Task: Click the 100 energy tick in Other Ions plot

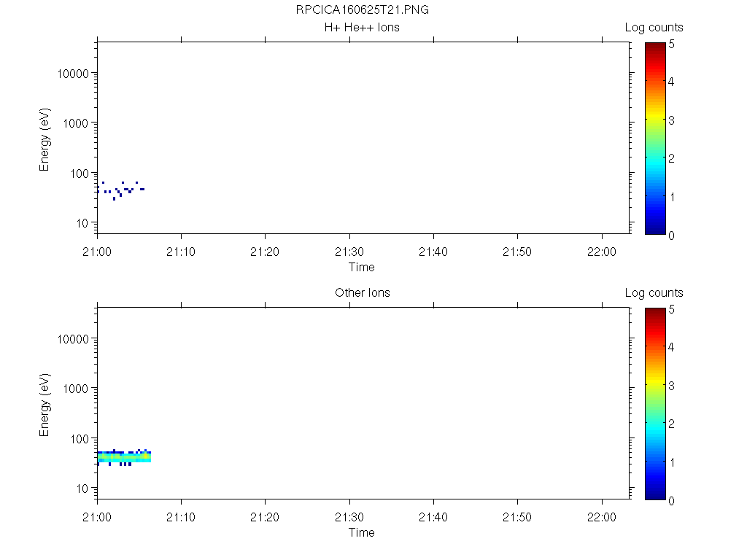Action: pyautogui.click(x=80, y=439)
